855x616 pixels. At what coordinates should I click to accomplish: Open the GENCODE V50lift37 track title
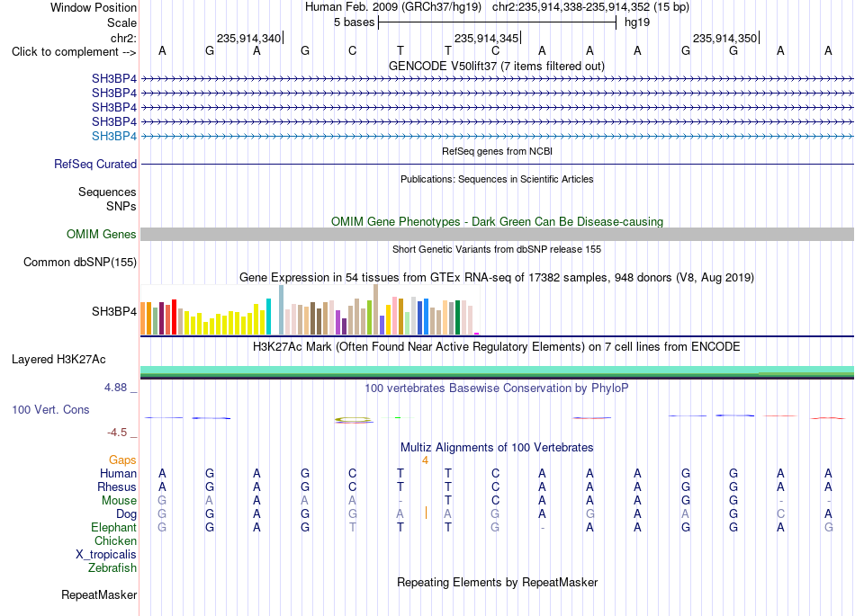[x=496, y=67]
